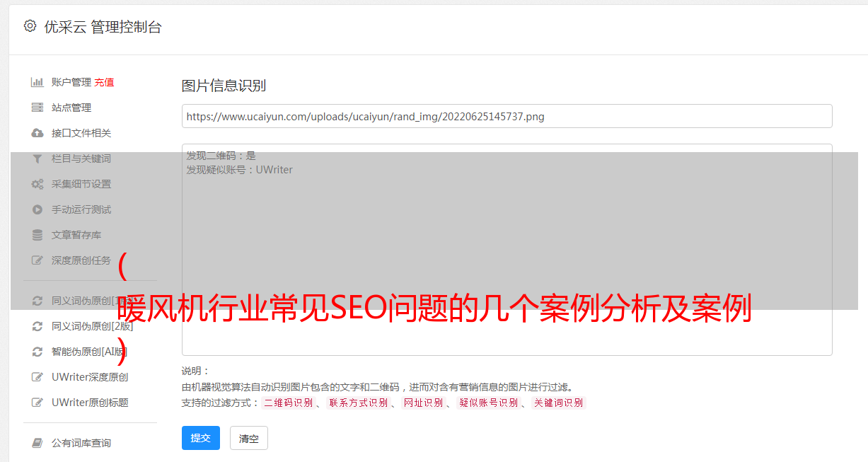Click the gear icon beside 优采云 管理控制台

coord(30,26)
